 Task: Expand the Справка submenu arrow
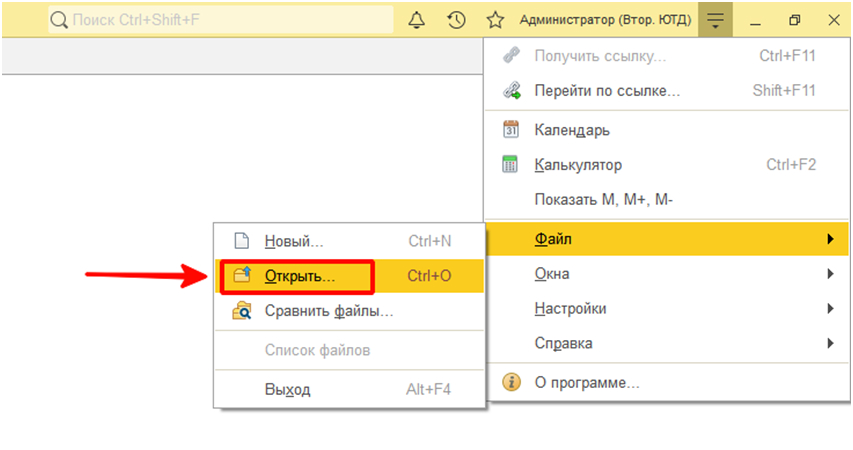[830, 344]
